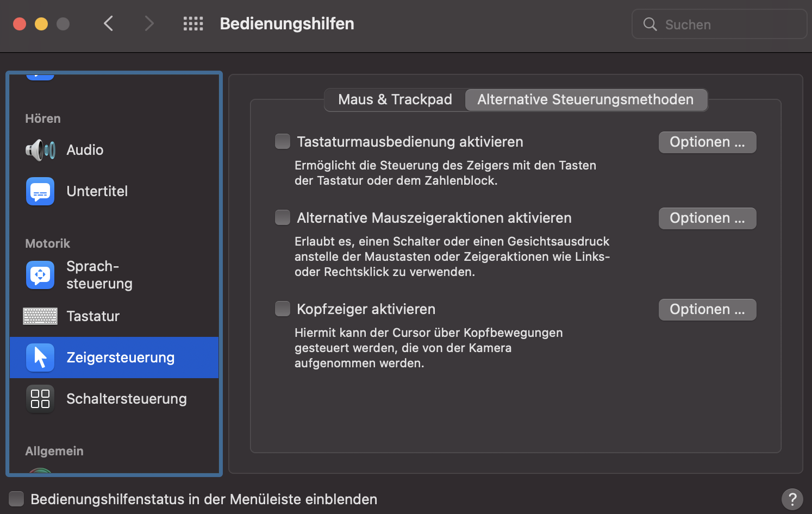Click the Tastatur keyboard icon
This screenshot has width=812, height=514.
click(40, 316)
